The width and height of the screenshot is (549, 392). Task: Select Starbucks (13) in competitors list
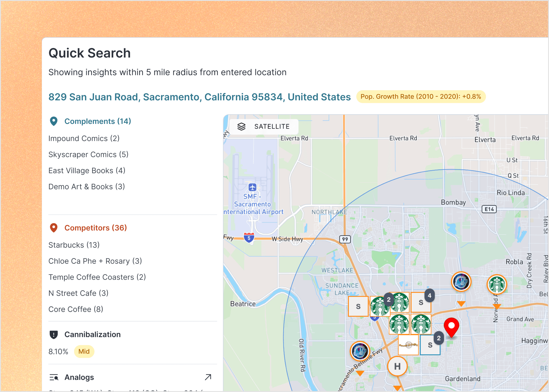74,245
